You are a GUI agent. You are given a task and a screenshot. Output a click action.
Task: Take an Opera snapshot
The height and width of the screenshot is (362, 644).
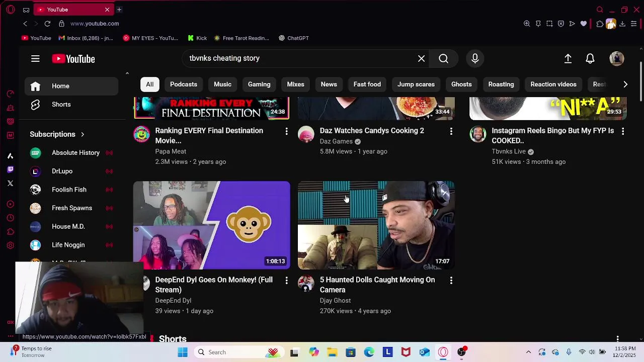[549, 24]
